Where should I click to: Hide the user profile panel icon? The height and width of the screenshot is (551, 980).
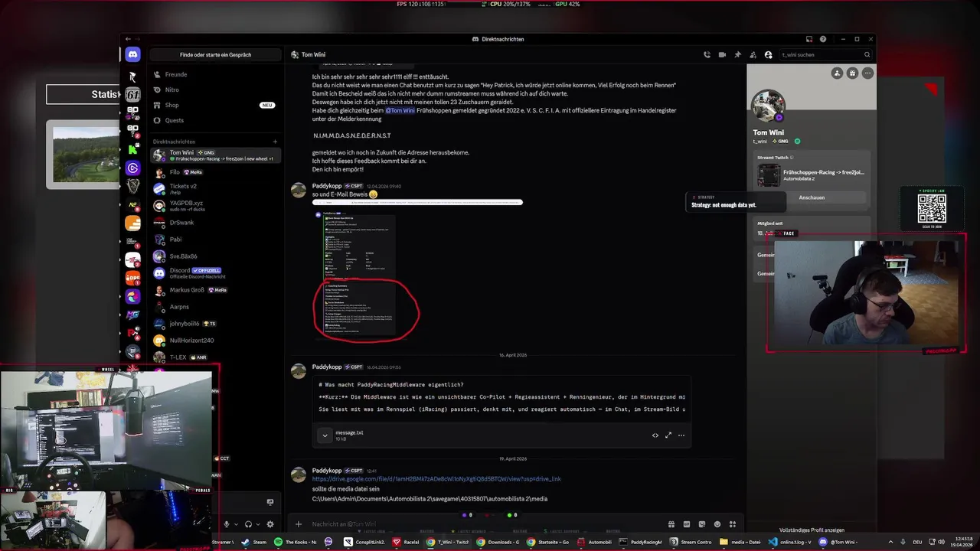(x=768, y=54)
